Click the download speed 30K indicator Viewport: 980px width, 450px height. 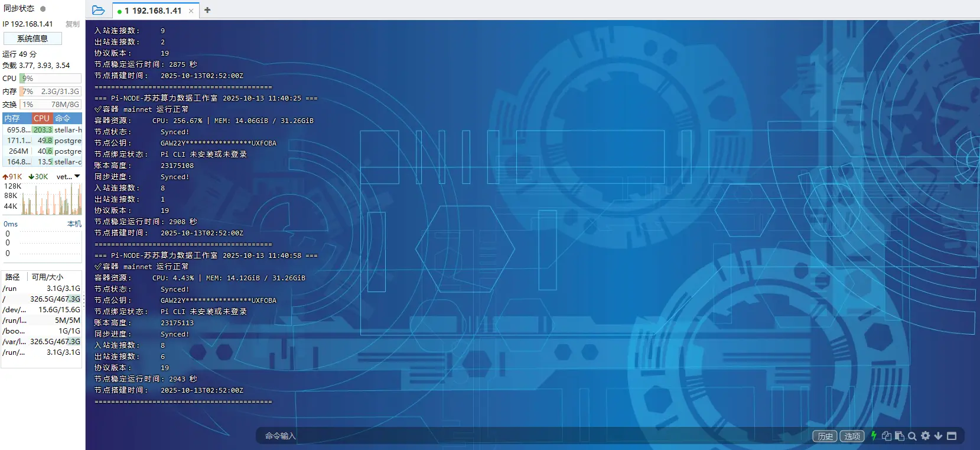pos(38,176)
